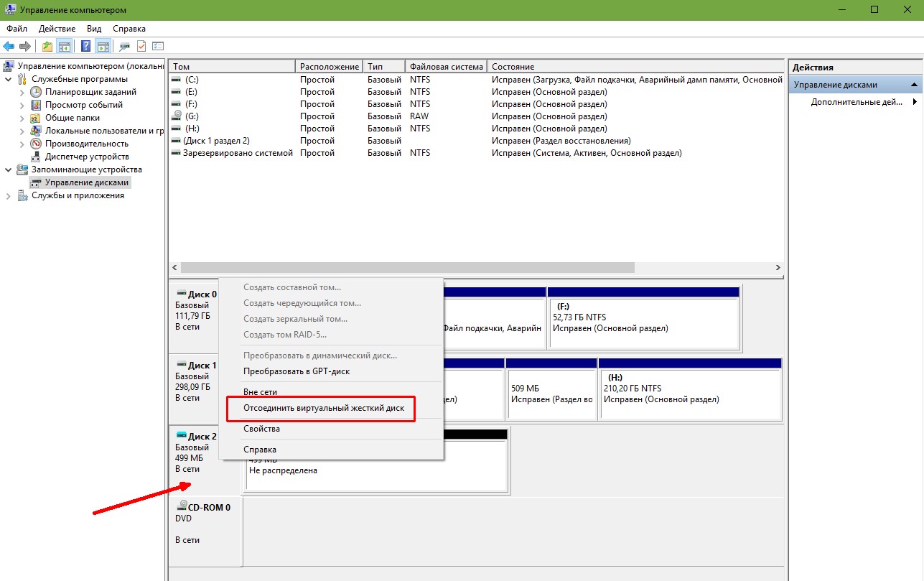Toggle the Show/Hide Action Pane toolbar icon

click(103, 46)
